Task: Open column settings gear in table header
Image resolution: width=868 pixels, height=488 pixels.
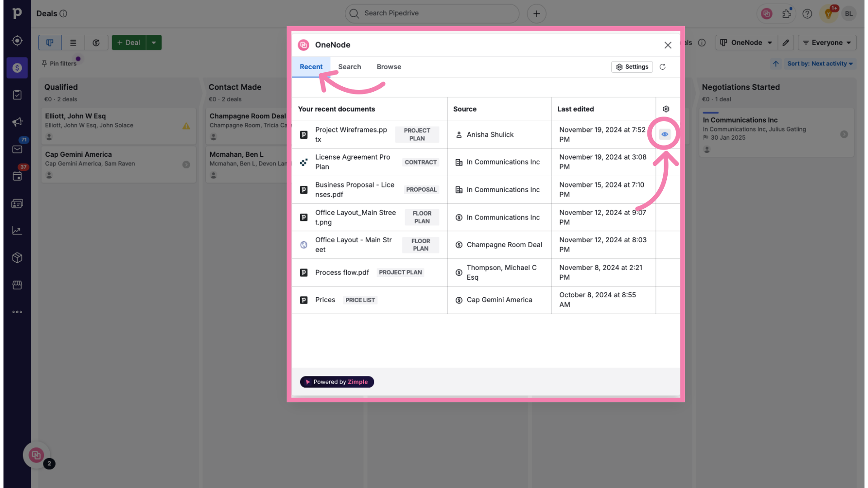Action: tap(666, 109)
